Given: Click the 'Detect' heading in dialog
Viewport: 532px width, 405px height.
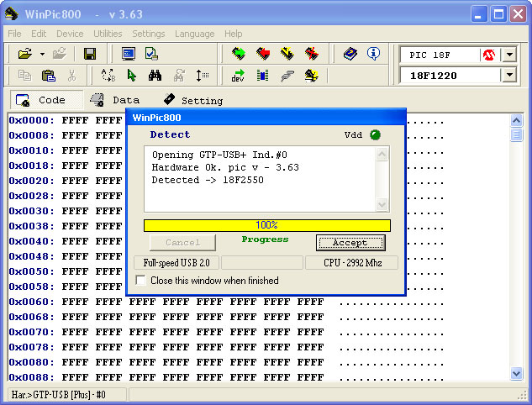Looking at the screenshot, I should click(x=171, y=134).
